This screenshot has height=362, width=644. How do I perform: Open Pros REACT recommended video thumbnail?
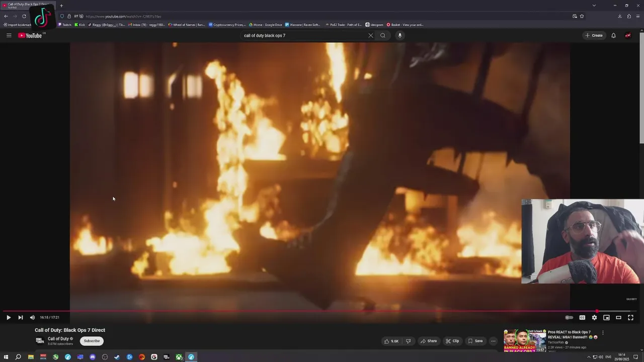point(525,340)
